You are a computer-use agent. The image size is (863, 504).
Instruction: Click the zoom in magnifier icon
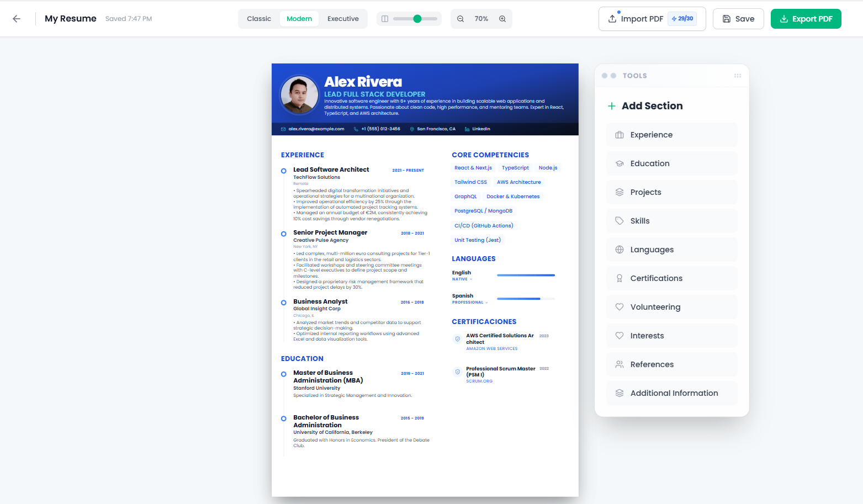[502, 18]
